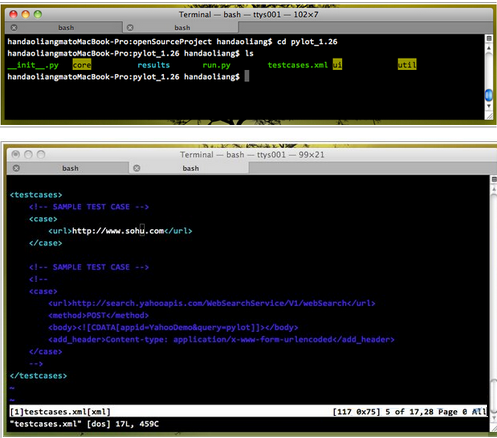This screenshot has width=497, height=438.
Task: Close second bash tab in lower terminal
Action: pos(137,168)
